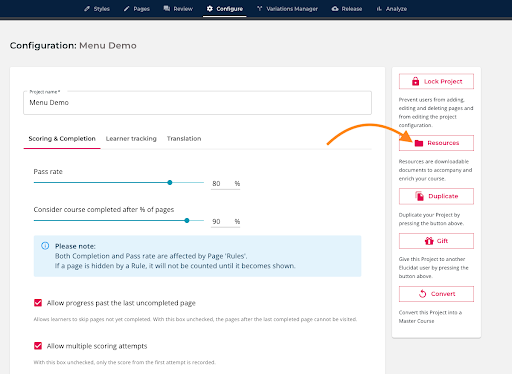
Task: Open Variations Manager
Action: (x=287, y=9)
